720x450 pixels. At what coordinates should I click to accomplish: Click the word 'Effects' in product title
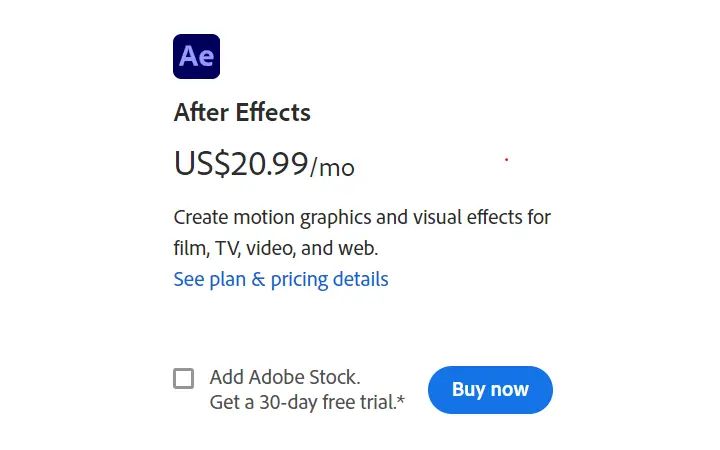273,112
